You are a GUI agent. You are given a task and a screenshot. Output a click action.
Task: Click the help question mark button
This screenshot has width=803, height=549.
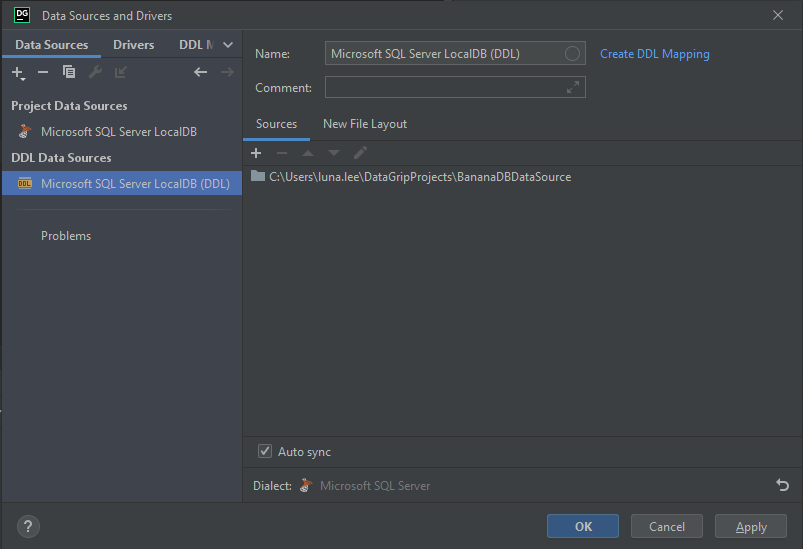[28, 526]
